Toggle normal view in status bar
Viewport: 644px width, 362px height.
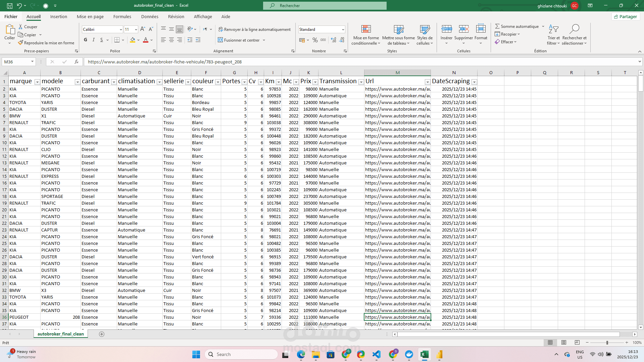pos(550,343)
